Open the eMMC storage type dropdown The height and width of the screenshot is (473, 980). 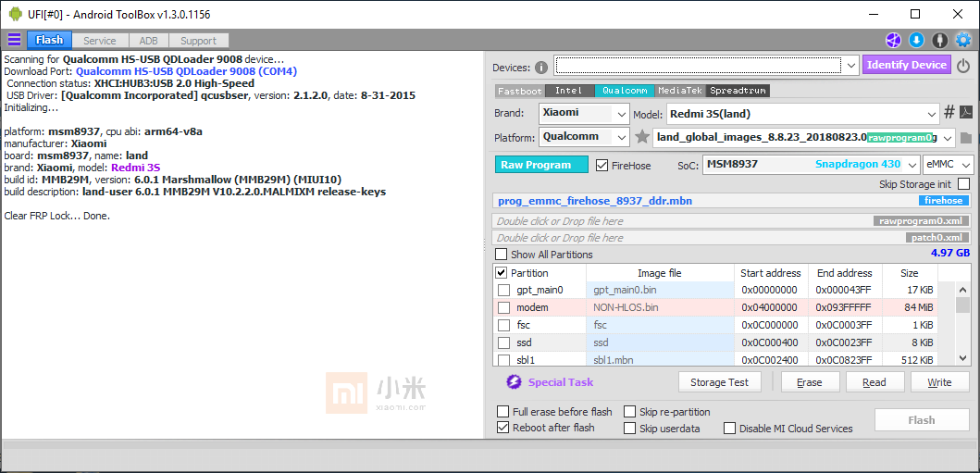966,165
